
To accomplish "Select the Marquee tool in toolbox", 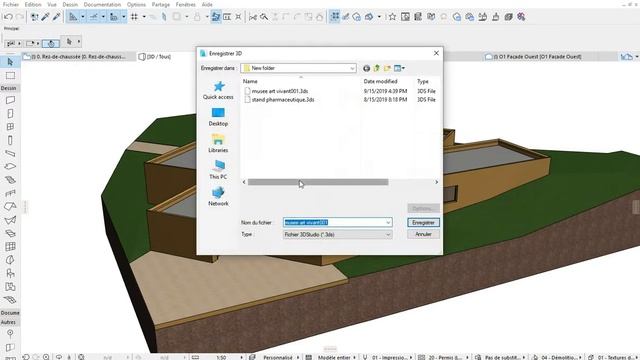I will [x=10, y=76].
